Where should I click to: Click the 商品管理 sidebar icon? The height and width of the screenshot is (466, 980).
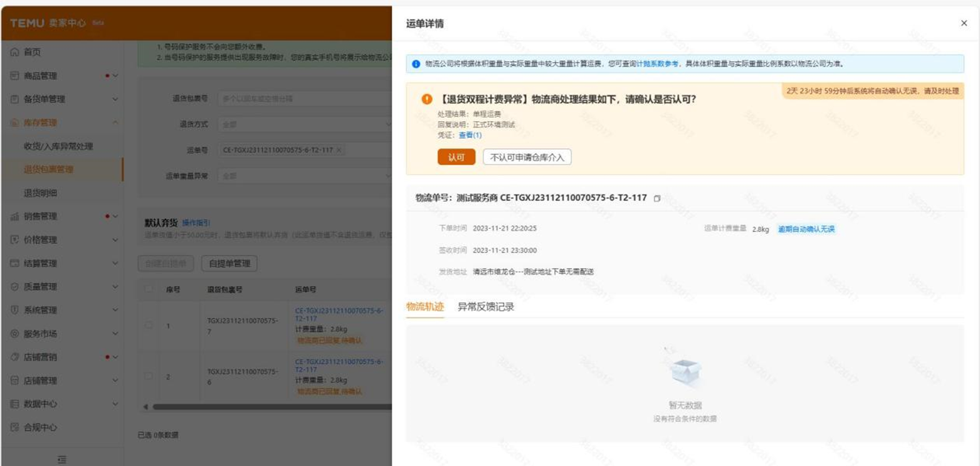[14, 76]
